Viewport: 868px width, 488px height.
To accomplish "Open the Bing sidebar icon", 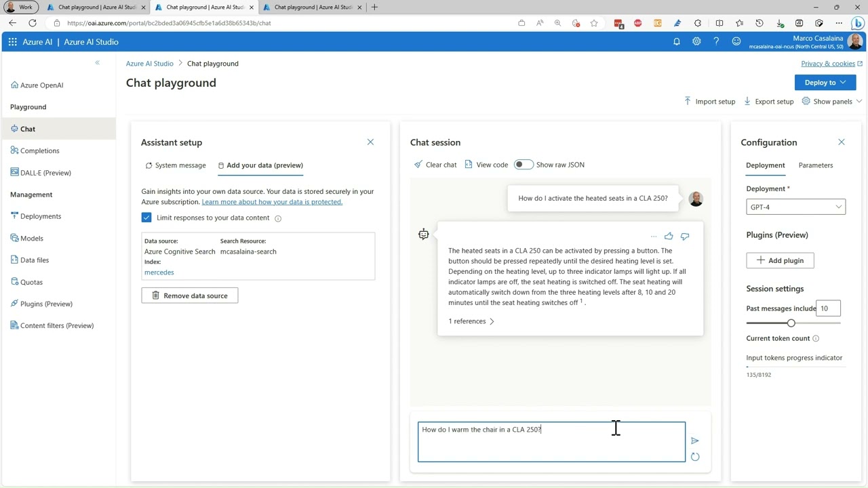I will tap(857, 23).
